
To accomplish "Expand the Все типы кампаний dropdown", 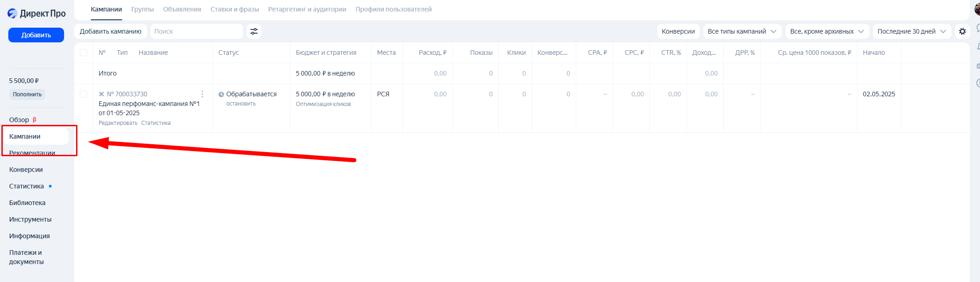I will click(742, 31).
